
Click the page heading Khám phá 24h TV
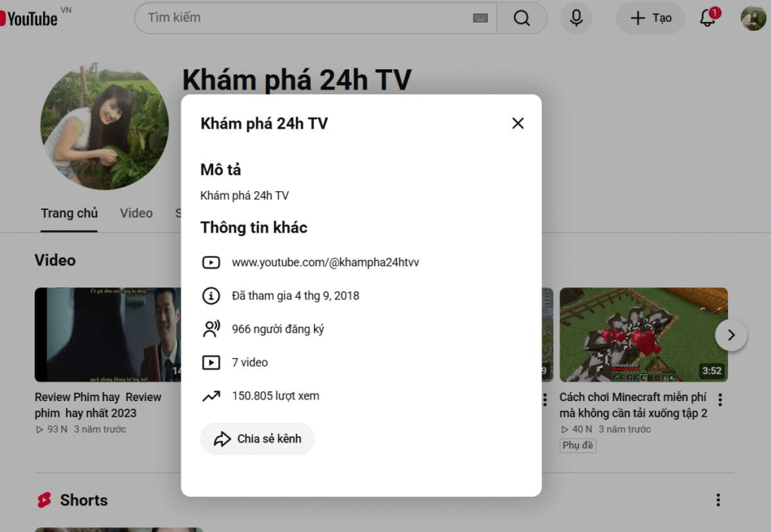[x=297, y=80]
